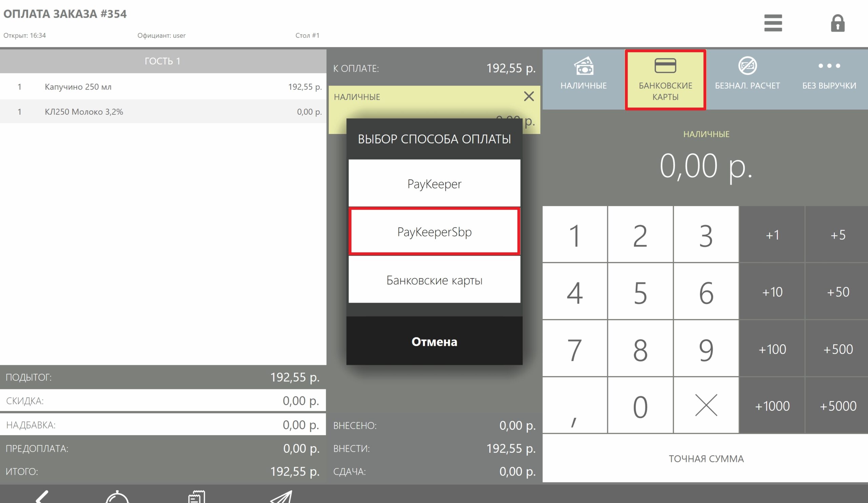Viewport: 868px width, 503px height.
Task: Select БАНКОВСКИЕ КАРТЫ payment tab
Action: pyautogui.click(x=665, y=80)
